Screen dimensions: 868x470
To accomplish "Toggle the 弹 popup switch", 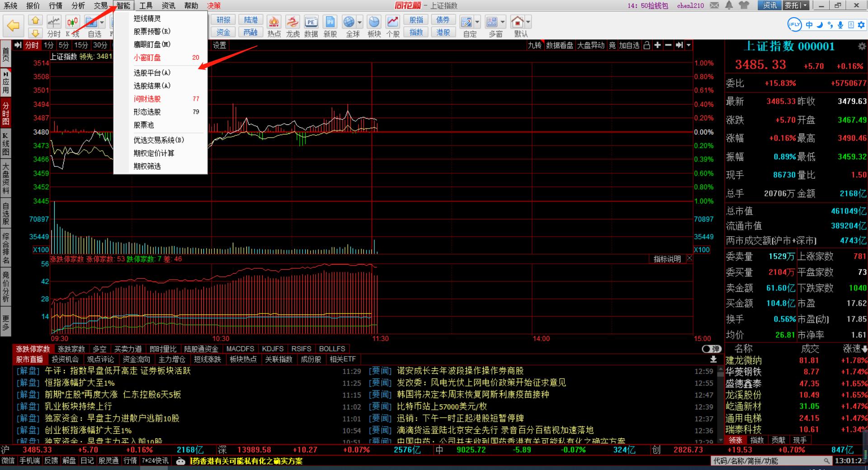I will coord(711,349).
